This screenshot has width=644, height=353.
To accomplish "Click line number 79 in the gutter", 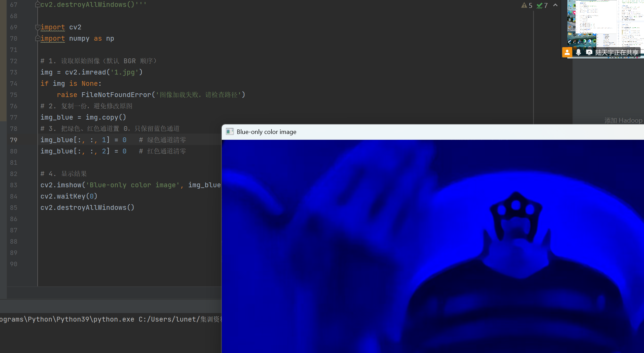I will (14, 140).
